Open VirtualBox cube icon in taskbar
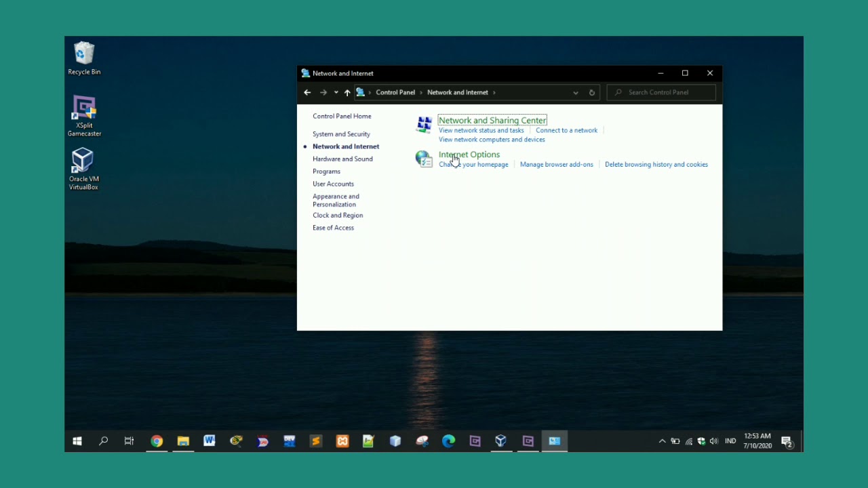The width and height of the screenshot is (868, 488). (501, 441)
